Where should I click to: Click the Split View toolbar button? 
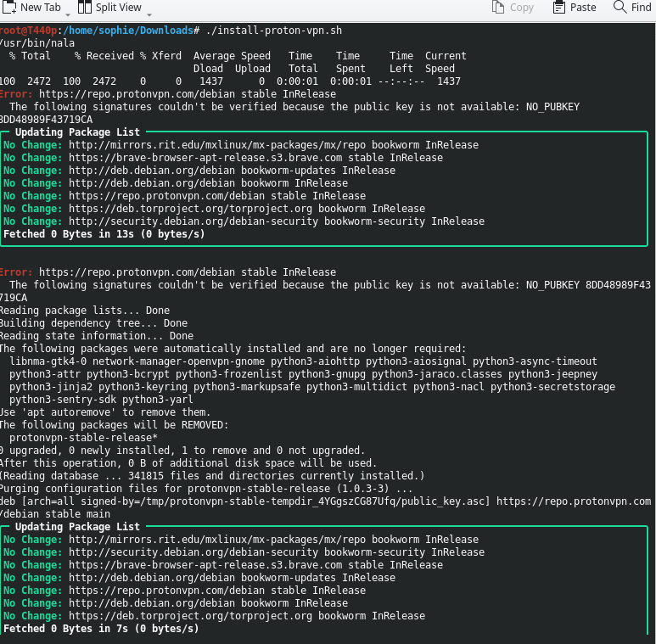pyautogui.click(x=110, y=8)
